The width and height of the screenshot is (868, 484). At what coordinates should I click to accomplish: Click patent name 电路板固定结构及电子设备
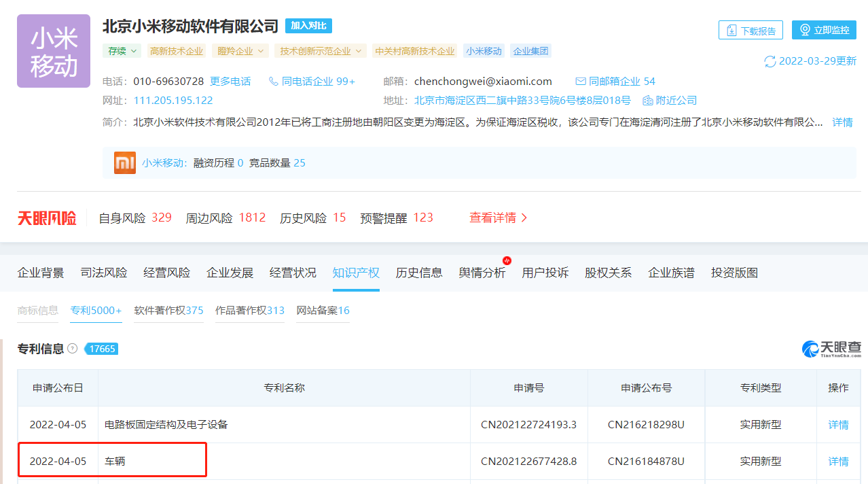click(x=166, y=425)
